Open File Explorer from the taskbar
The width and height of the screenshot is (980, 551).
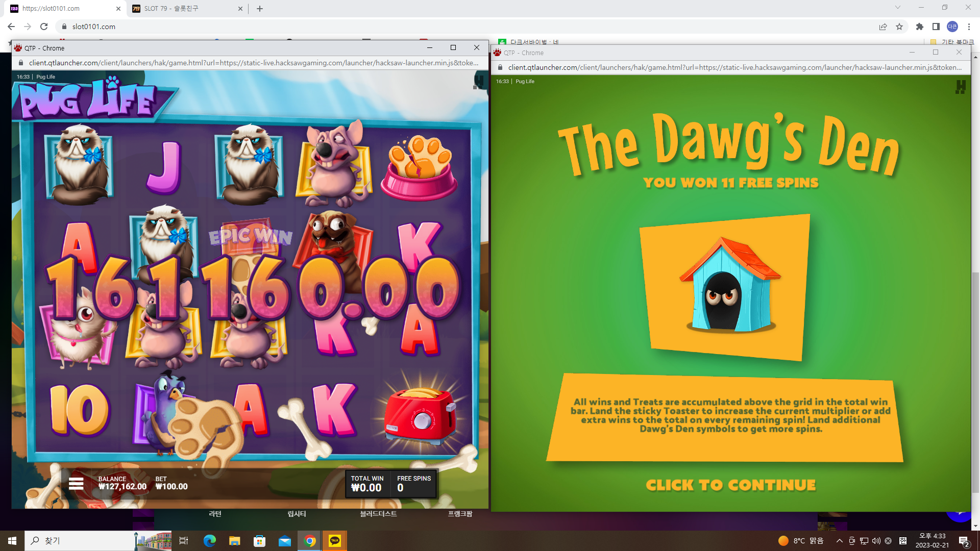[234, 541]
